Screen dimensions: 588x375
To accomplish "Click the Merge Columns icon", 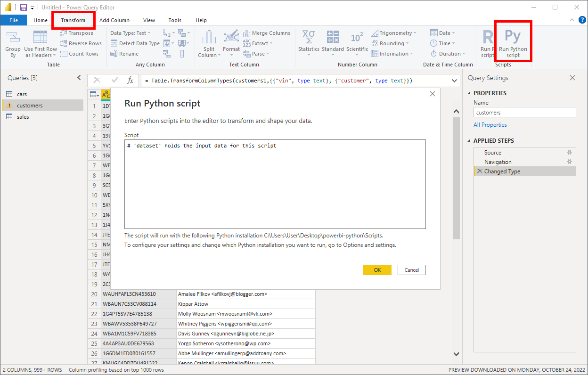I will click(x=267, y=33).
